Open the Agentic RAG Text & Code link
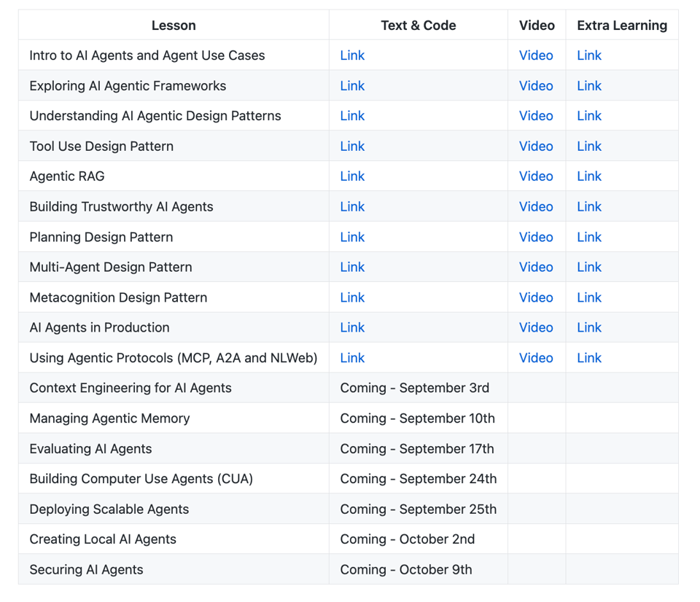The width and height of the screenshot is (700, 602). click(x=352, y=176)
